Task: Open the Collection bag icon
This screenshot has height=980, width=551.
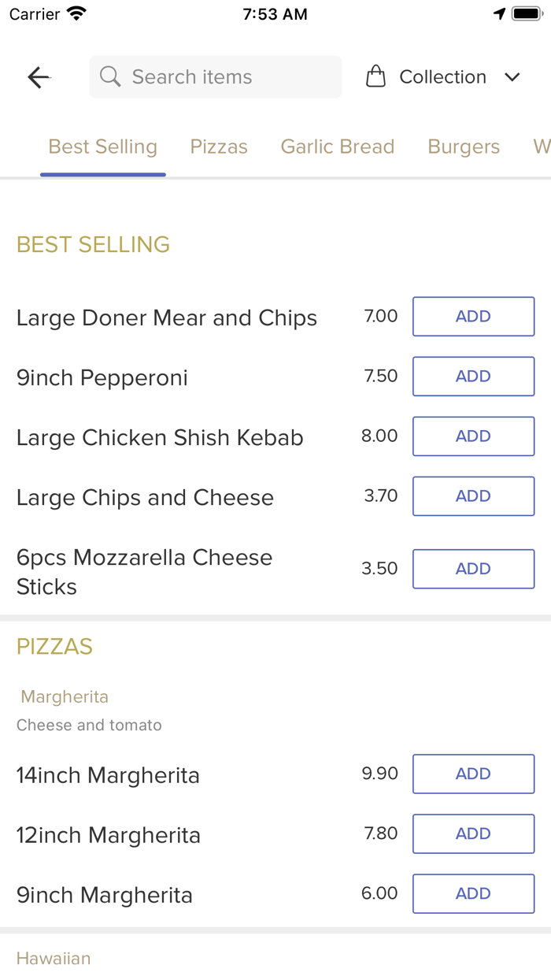Action: point(376,76)
